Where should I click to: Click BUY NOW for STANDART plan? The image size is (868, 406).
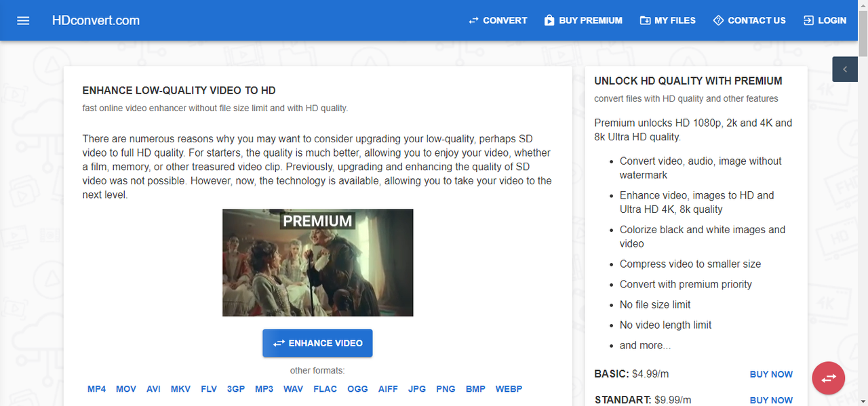pyautogui.click(x=771, y=400)
